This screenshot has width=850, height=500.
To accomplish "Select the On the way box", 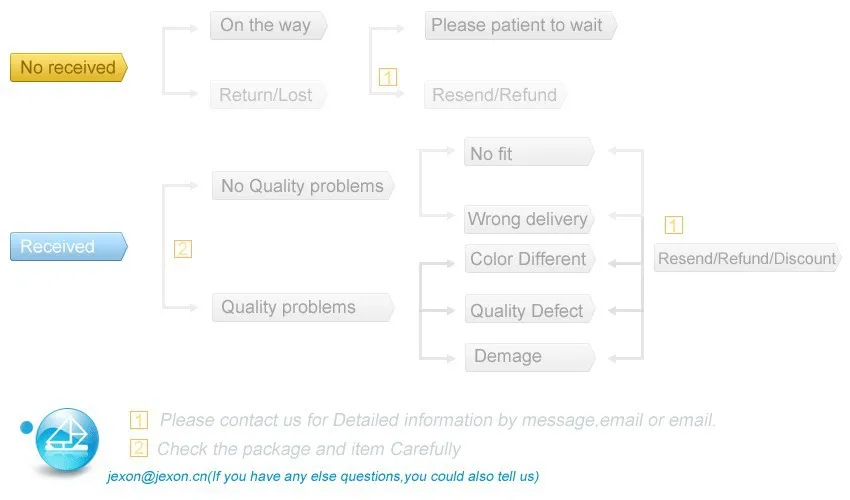I will tap(267, 26).
